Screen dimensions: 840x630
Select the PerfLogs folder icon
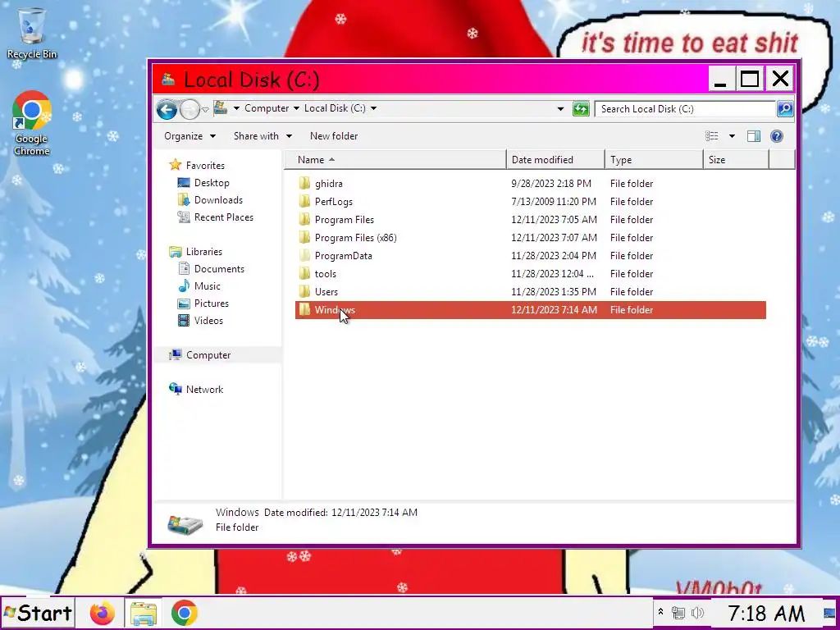tap(304, 202)
